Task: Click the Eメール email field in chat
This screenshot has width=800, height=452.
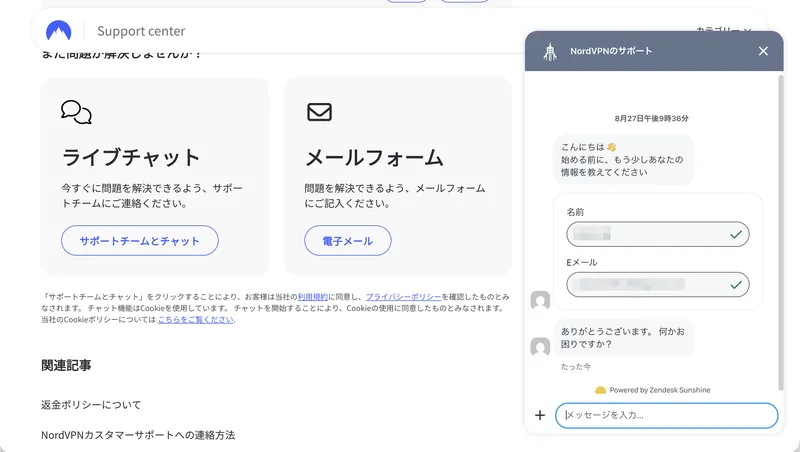Action: click(658, 285)
